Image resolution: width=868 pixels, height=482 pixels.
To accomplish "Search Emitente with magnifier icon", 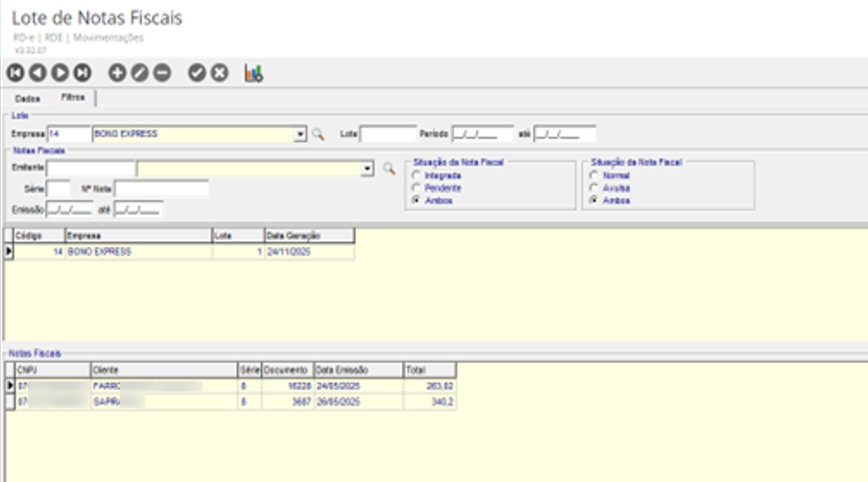I will coord(389,169).
